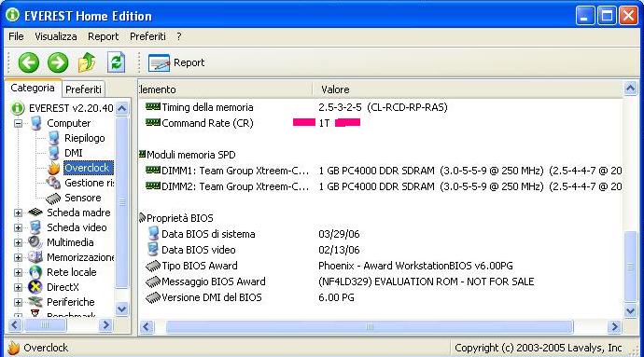Click memory icon beside Command Rate (CR)
The height and width of the screenshot is (357, 644).
(153, 122)
